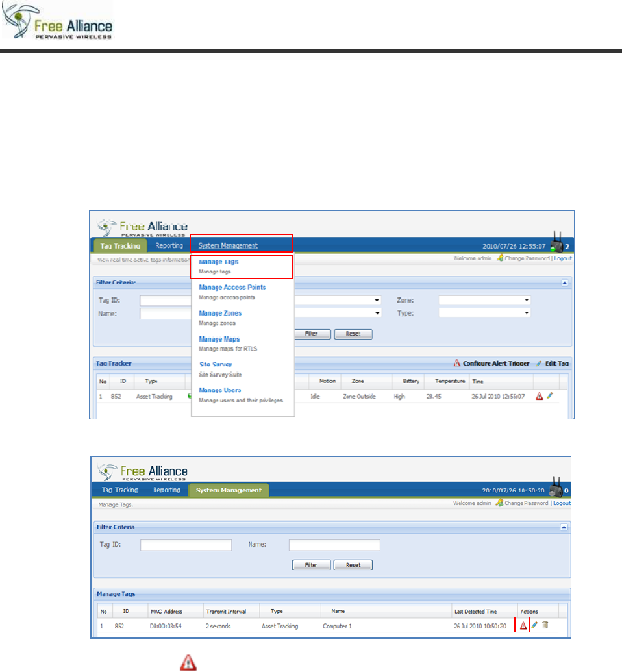Open Site Survey menu entry
This screenshot has height=672, width=622.
pos(216,364)
